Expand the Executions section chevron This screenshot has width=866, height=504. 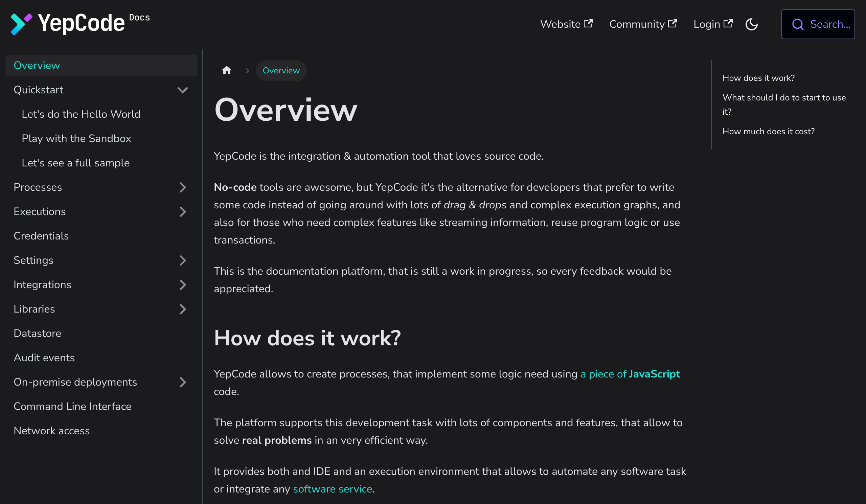click(x=182, y=212)
